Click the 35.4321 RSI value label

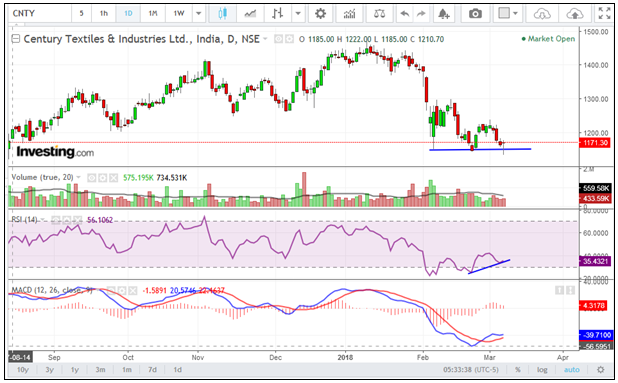point(595,261)
